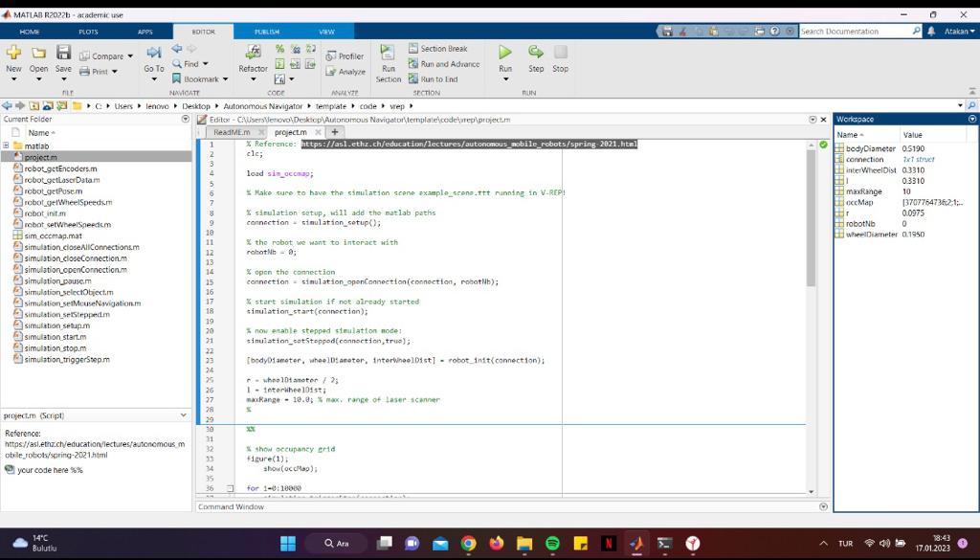Click the quick access save icon
980x560 pixels.
tap(667, 32)
